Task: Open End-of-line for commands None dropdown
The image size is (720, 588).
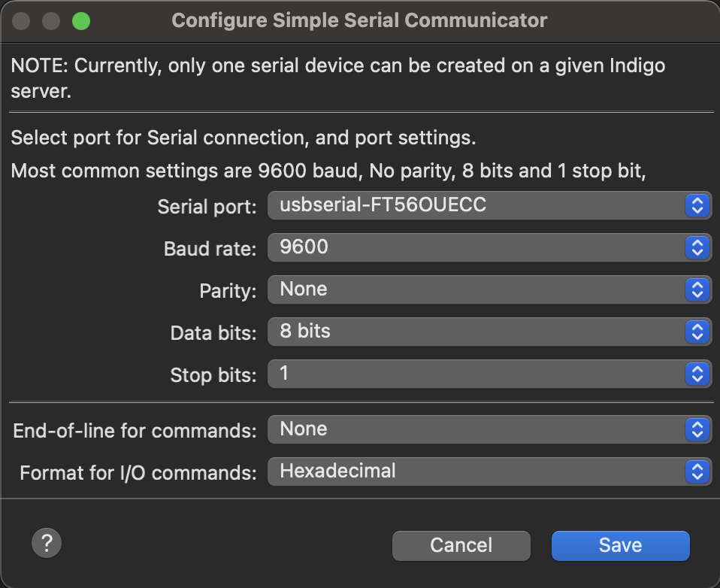Action: pyautogui.click(x=489, y=429)
